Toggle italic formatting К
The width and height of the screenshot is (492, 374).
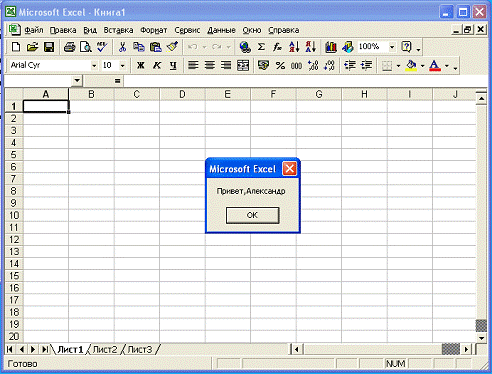pos(157,65)
